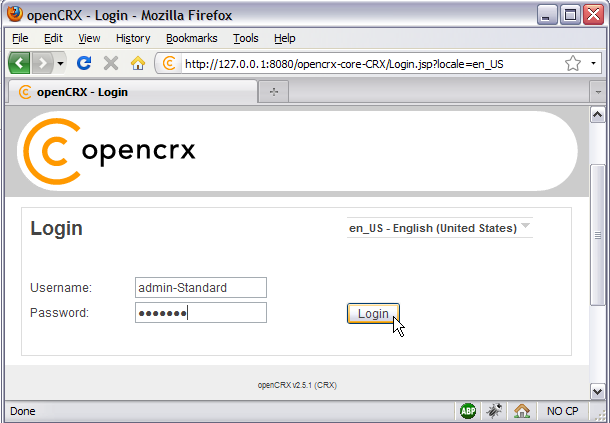Click the Password: label
The image size is (610, 423).
[60, 313]
